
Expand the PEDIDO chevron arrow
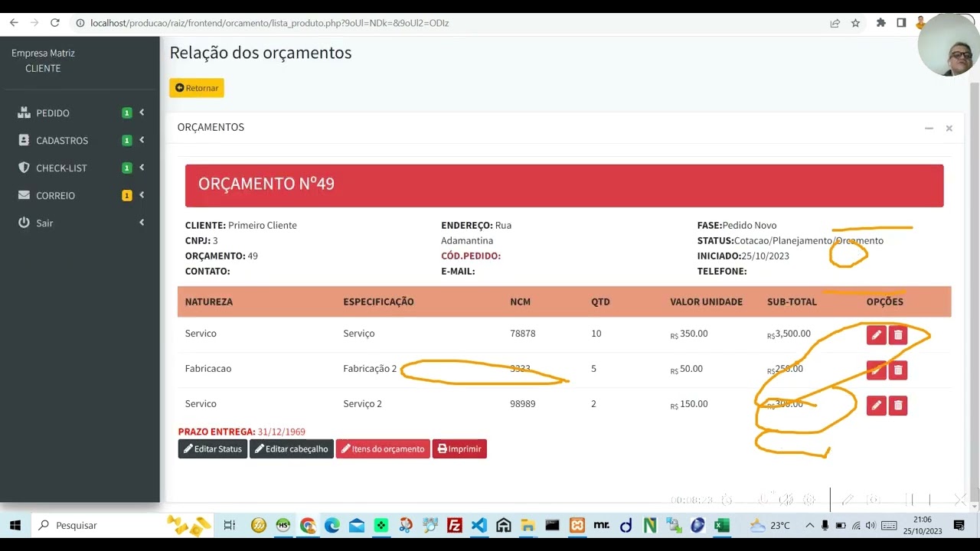click(x=142, y=112)
